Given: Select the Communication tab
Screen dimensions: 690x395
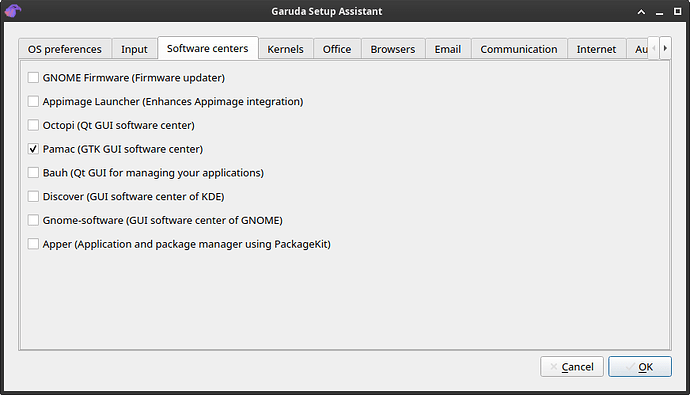Looking at the screenshot, I should (x=519, y=49).
